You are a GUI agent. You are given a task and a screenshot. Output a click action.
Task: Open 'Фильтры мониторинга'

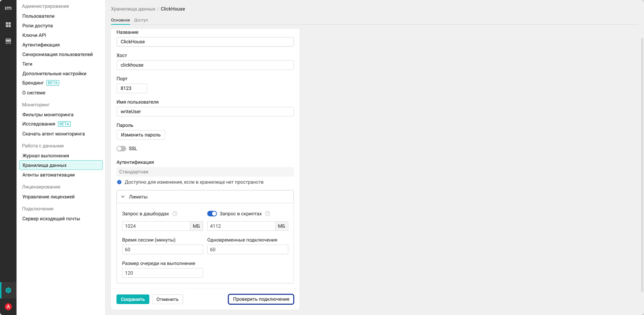(48, 115)
